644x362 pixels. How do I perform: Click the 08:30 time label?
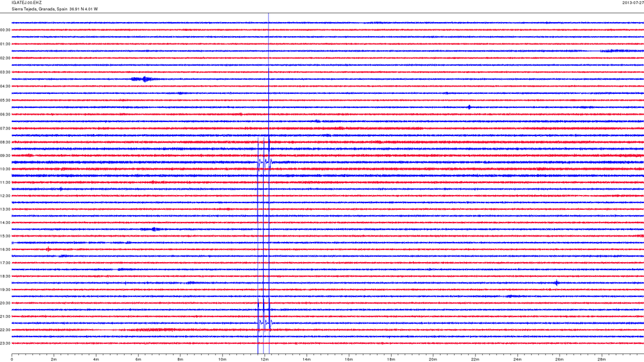tap(5, 142)
